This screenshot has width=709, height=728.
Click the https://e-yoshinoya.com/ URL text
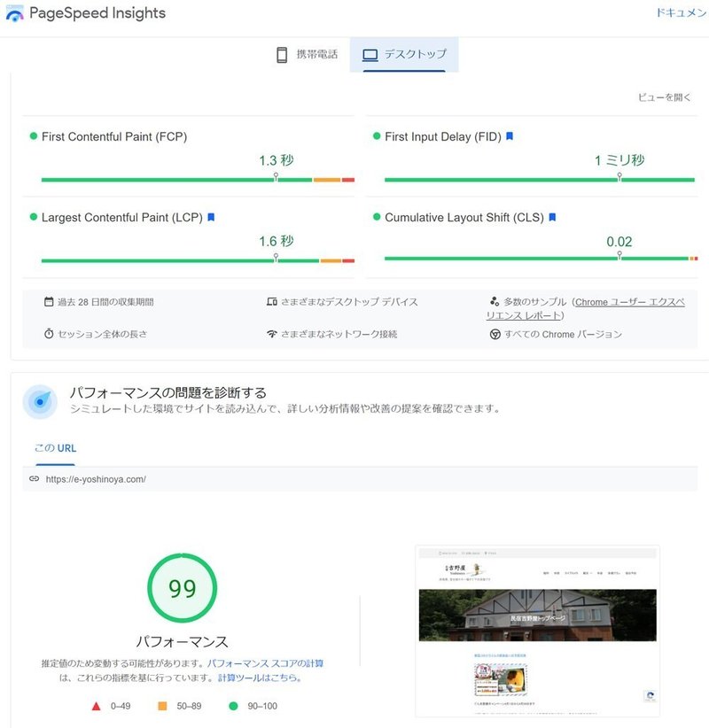click(x=96, y=479)
